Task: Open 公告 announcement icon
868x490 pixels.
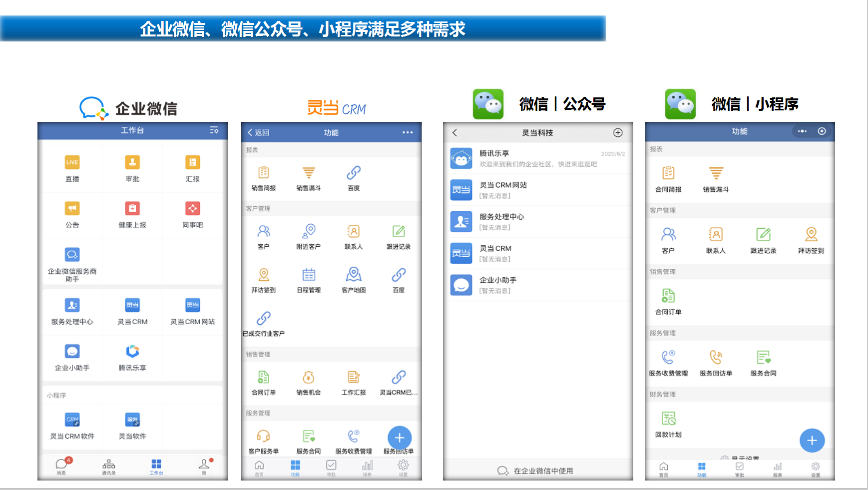Action: (x=72, y=209)
